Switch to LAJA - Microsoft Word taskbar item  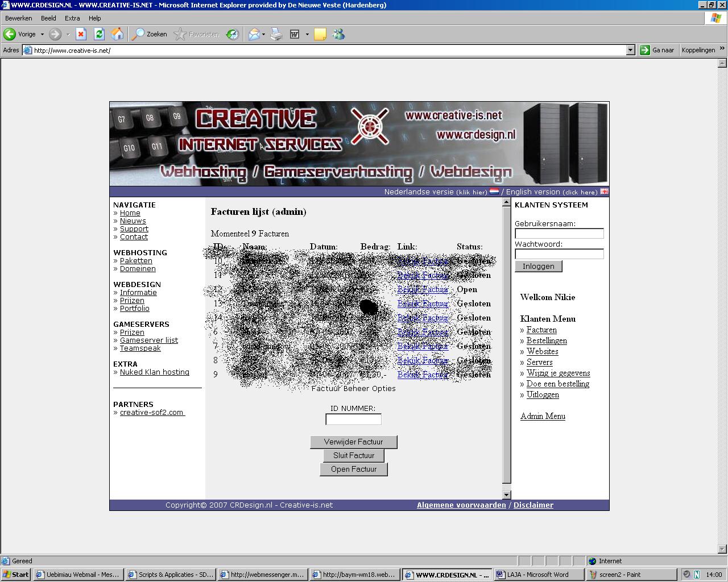tap(539, 575)
